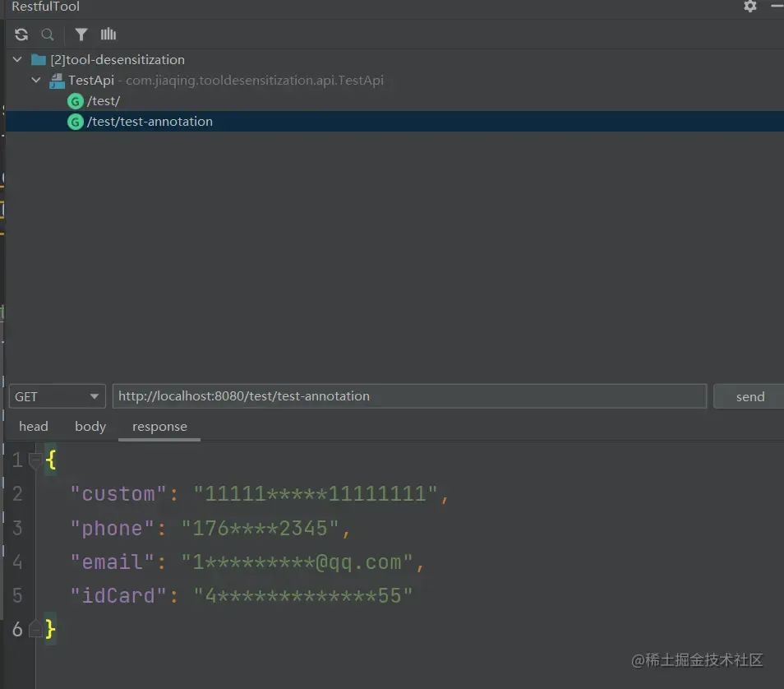Send the request with the send button
The image size is (784, 689).
[749, 397]
